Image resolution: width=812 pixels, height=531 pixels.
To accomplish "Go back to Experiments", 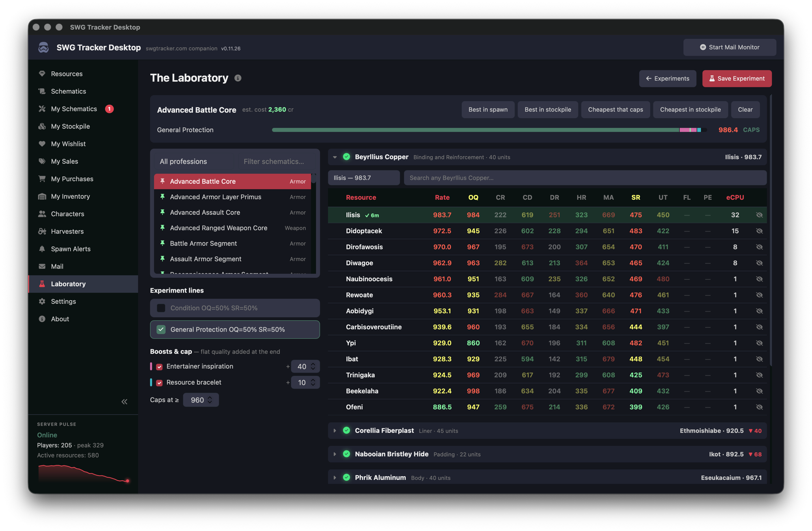I will tap(667, 78).
